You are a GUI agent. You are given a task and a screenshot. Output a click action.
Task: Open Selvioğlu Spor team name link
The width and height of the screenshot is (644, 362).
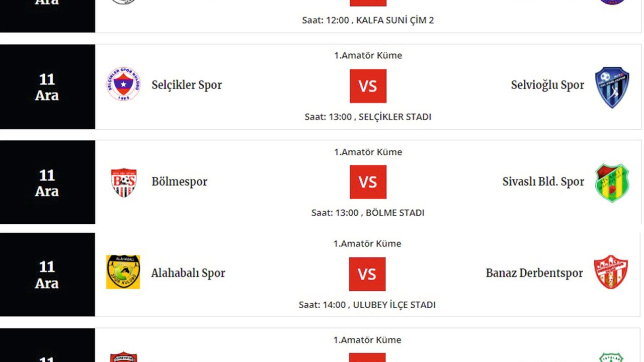tap(547, 85)
